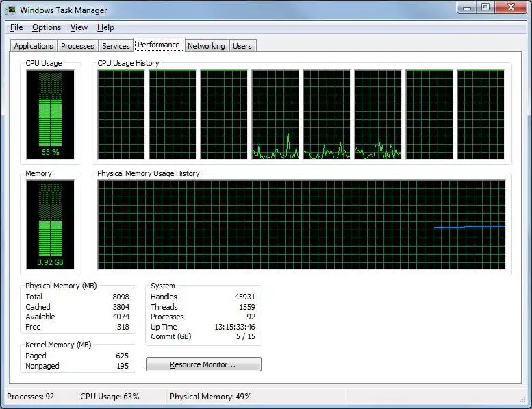532x409 pixels.
Task: Click the Handles value 45931
Action: pos(244,297)
